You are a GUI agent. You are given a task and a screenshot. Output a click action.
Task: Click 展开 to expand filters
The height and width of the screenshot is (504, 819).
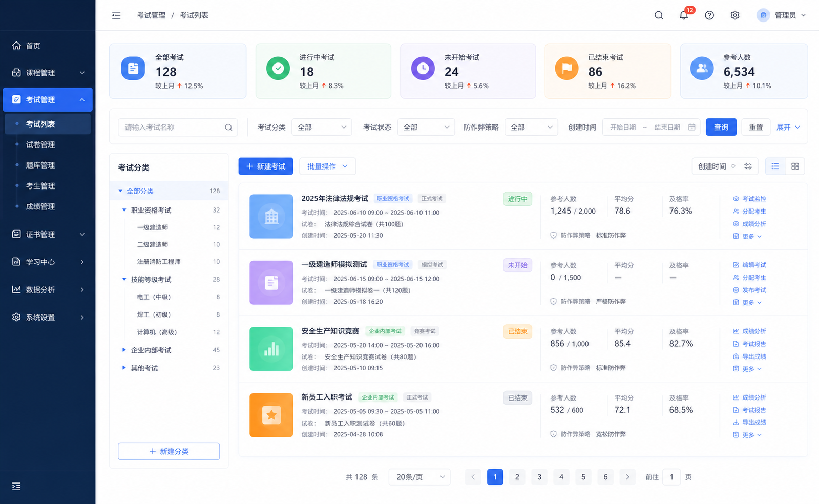tap(788, 127)
